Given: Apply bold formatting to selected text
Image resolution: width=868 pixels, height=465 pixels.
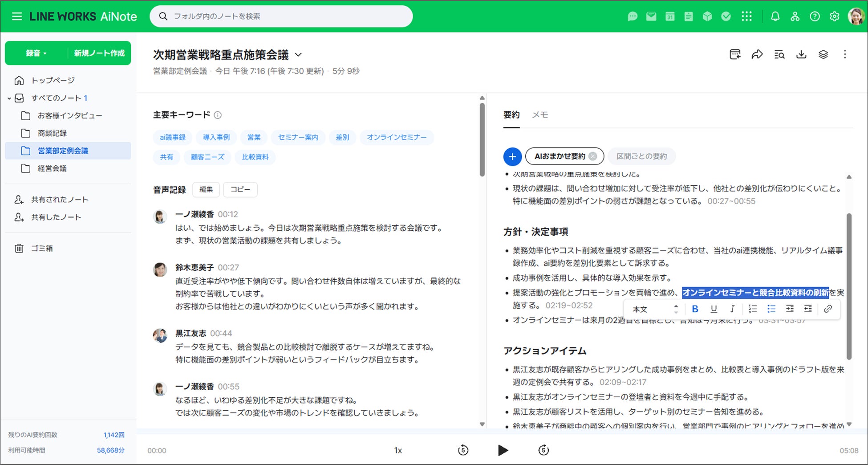Looking at the screenshot, I should click(695, 309).
